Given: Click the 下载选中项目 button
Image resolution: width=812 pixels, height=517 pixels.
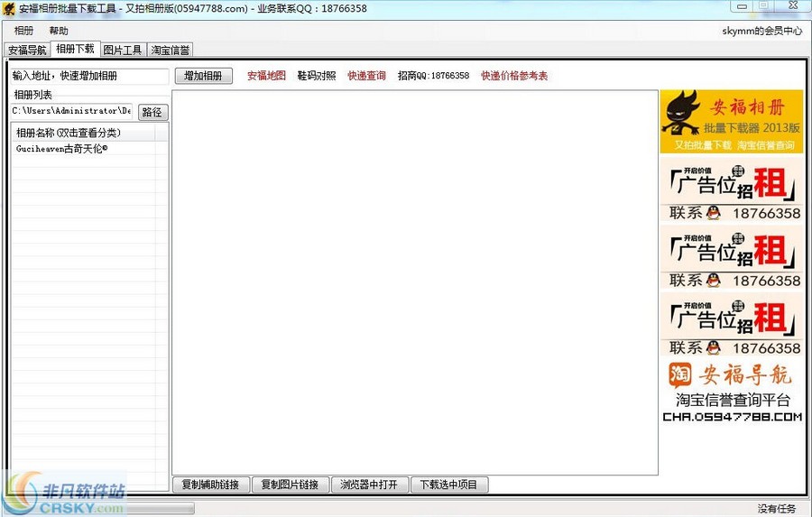Looking at the screenshot, I should (x=449, y=485).
